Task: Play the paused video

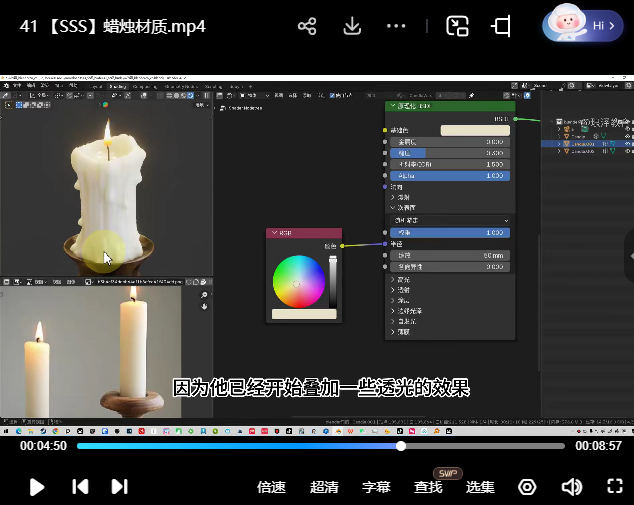Action: (37, 487)
